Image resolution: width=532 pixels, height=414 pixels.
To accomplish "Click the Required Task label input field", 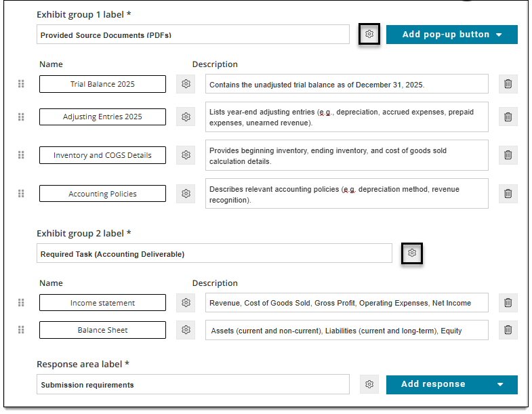I will coord(214,253).
